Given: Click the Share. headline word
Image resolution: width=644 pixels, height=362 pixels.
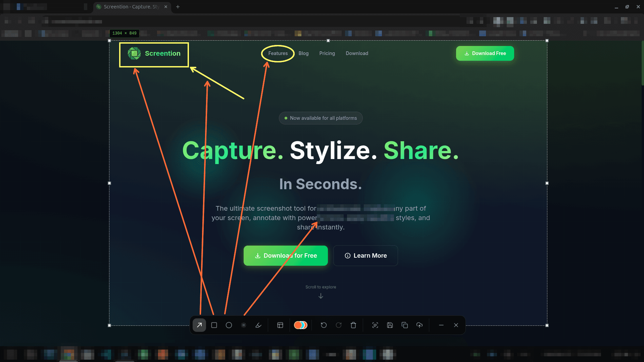Looking at the screenshot, I should 421,151.
